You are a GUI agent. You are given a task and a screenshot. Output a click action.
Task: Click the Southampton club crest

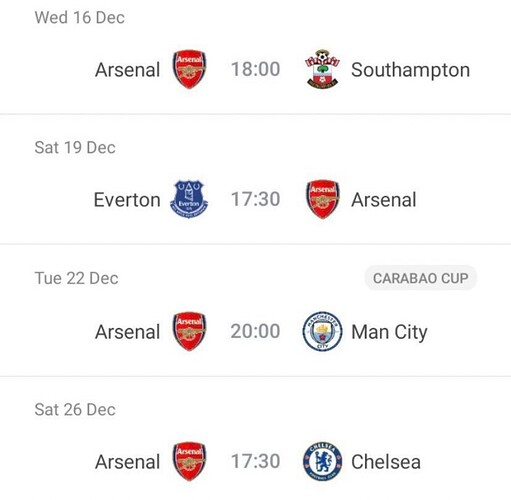pos(322,69)
